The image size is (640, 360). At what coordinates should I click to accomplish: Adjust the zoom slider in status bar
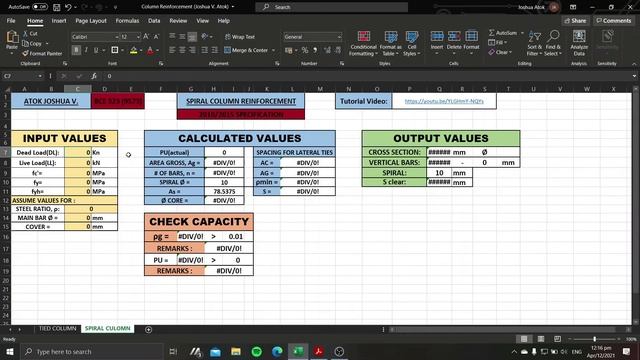[595, 339]
